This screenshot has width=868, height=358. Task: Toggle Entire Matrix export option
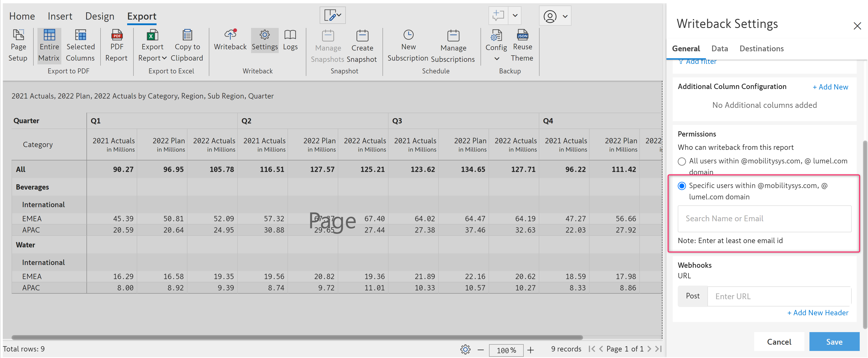pos(49,45)
